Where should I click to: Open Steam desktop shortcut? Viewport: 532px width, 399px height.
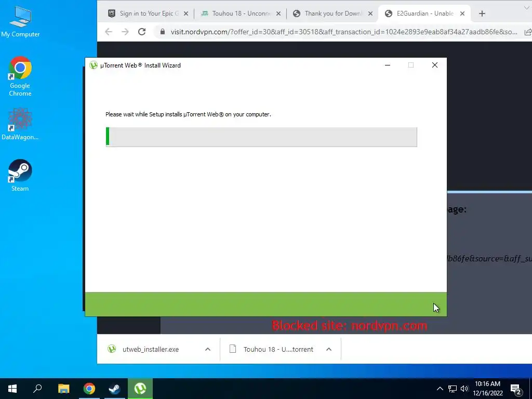pos(20,176)
